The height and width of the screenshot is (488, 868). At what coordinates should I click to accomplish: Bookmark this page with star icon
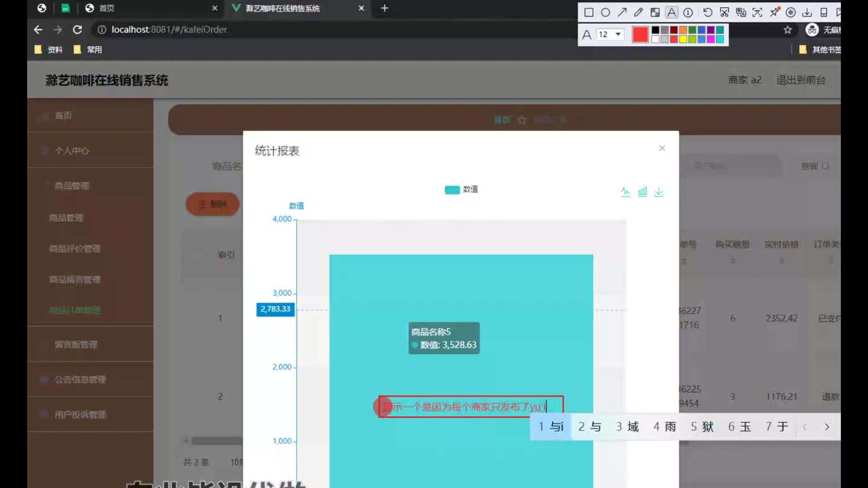tap(788, 30)
